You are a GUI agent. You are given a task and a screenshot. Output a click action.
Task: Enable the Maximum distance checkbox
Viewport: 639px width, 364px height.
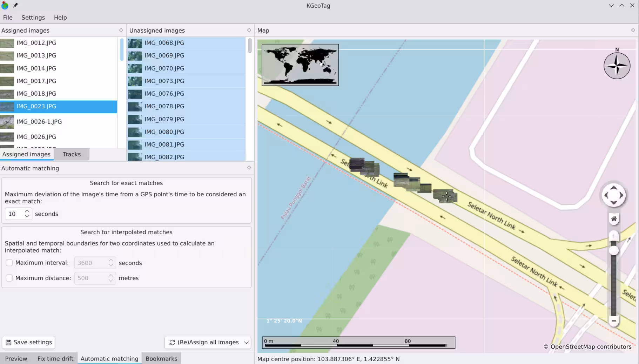point(9,278)
